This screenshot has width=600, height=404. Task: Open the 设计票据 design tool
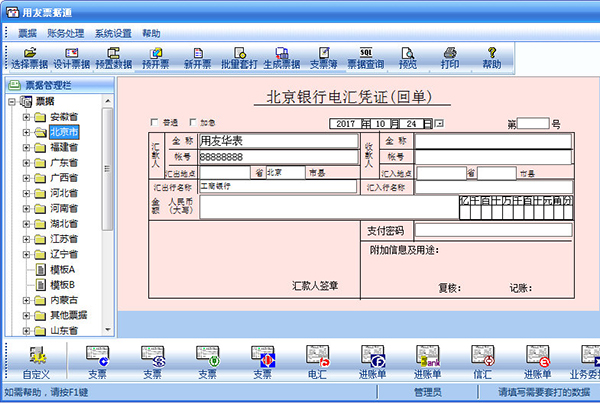72,58
